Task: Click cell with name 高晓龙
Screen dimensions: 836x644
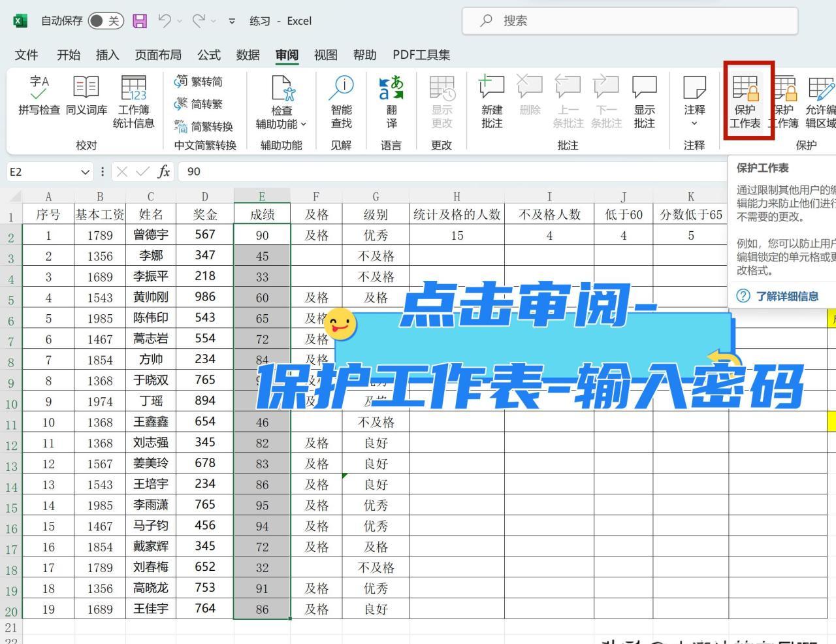Action: pos(151,588)
